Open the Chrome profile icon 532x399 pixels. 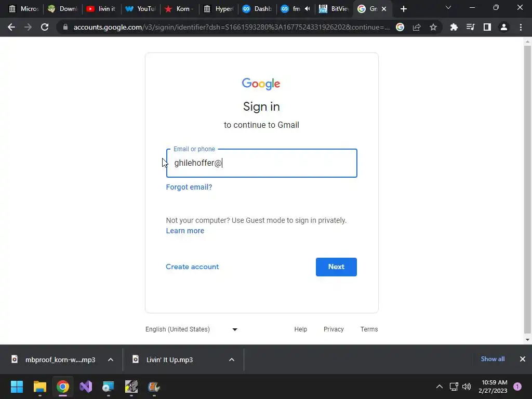pos(504,27)
